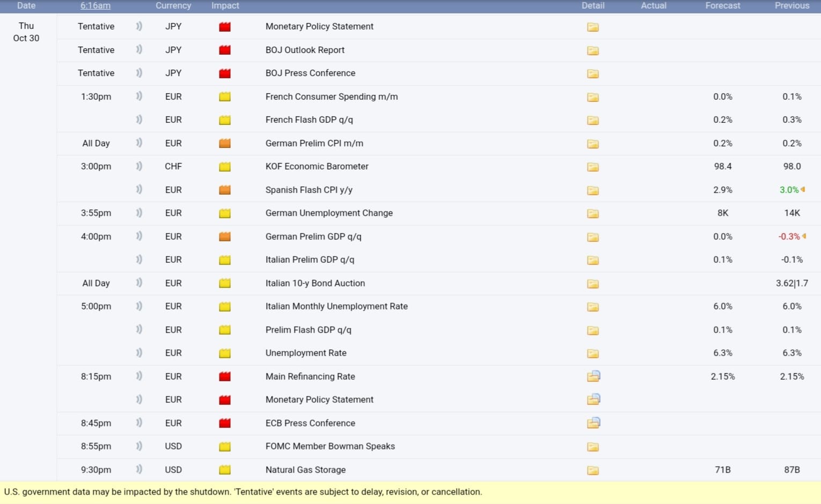
Task: Open detail folder for Monetary Policy Statement JPY
Action: [x=592, y=27]
